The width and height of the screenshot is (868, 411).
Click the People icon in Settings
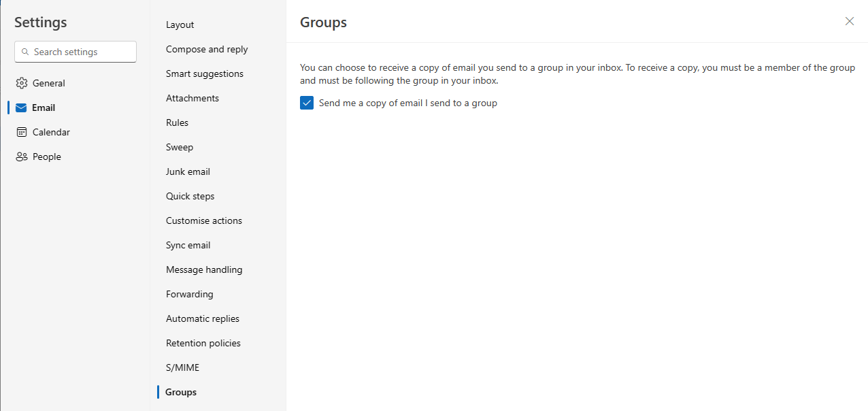click(x=21, y=157)
